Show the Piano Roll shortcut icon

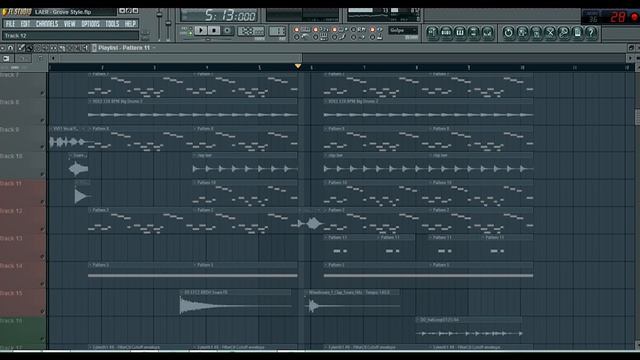[460, 32]
